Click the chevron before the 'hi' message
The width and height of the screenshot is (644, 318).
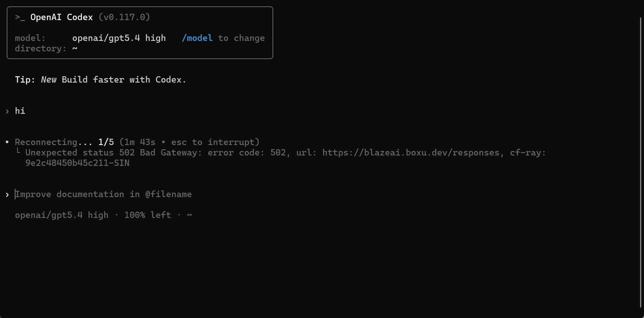pyautogui.click(x=7, y=111)
